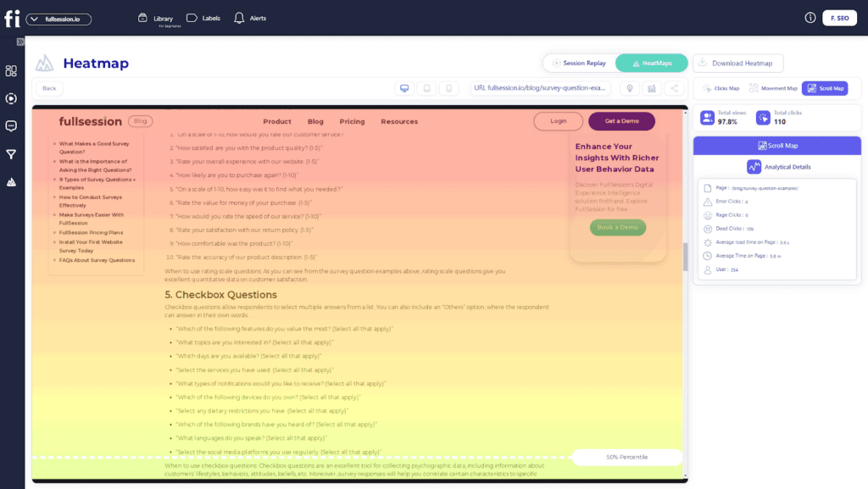
Task: Click the Alerts bell icon
Action: pos(239,18)
